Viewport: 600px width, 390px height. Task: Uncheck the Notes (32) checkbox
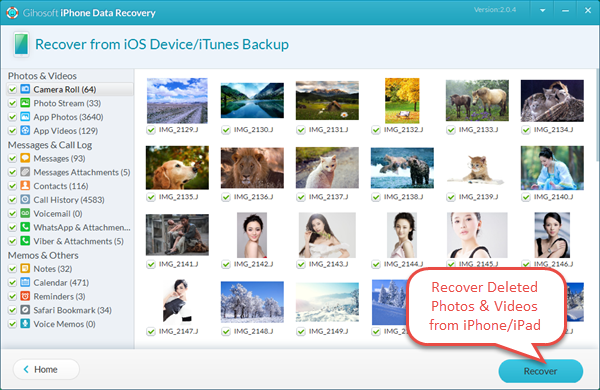(13, 269)
